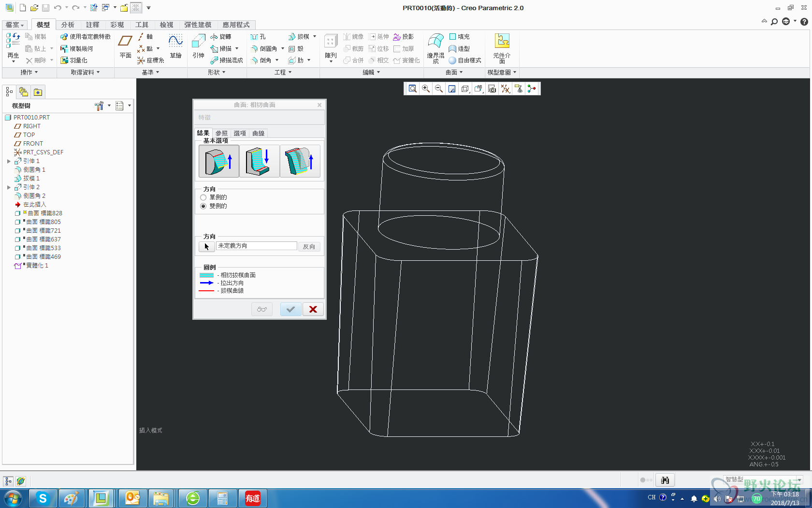Open the 選項 tab in dialog
The image size is (812, 508).
[240, 134]
